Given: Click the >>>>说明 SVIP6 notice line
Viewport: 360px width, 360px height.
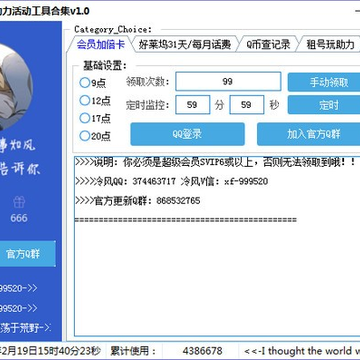Looking at the screenshot, I should [x=215, y=163].
